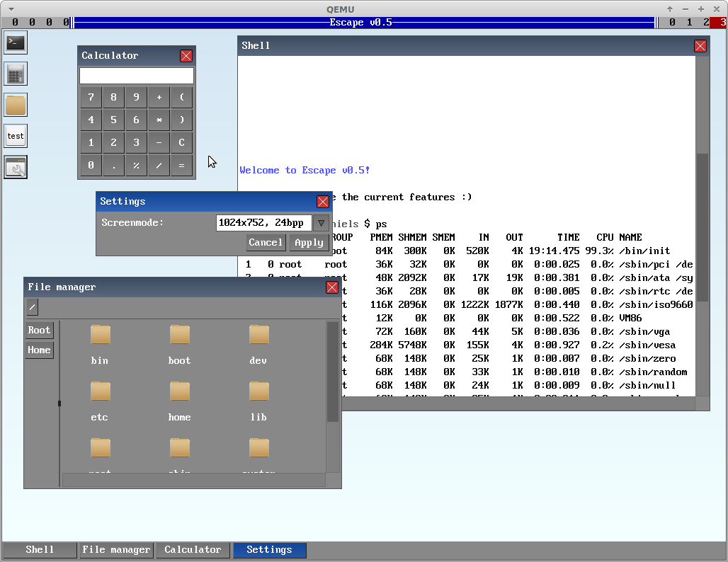Open the calculator desktop launcher icon
Image resolution: width=728 pixels, height=562 pixels.
click(16, 74)
